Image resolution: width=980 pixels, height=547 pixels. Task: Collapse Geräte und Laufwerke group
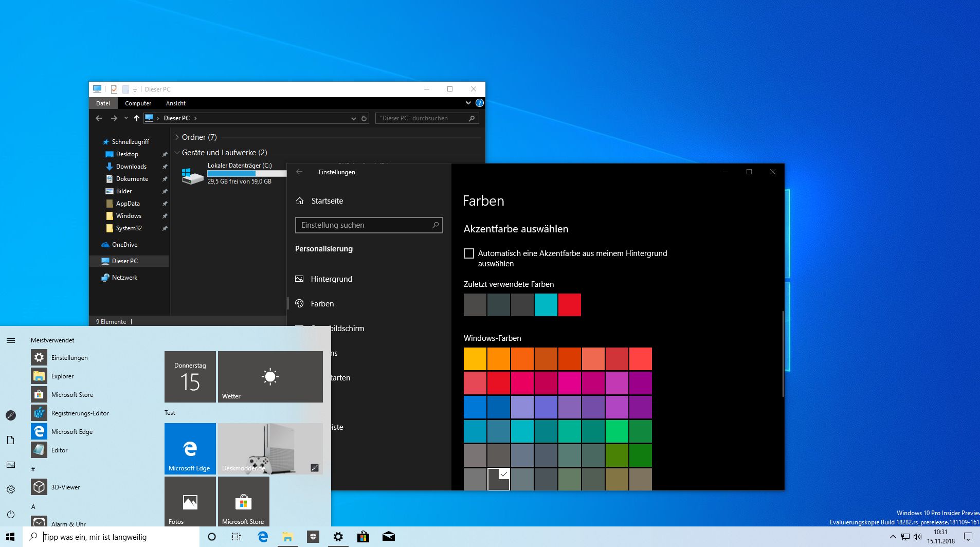click(x=177, y=153)
